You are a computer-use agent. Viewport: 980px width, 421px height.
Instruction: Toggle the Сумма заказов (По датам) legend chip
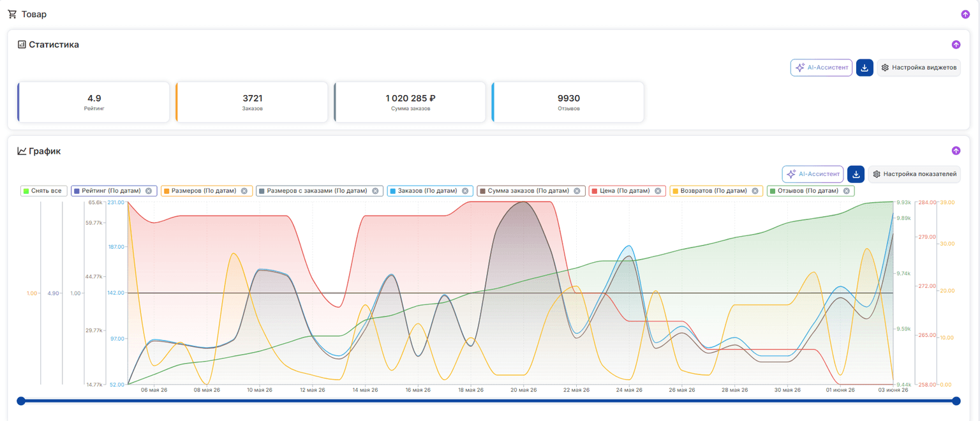[x=531, y=191]
